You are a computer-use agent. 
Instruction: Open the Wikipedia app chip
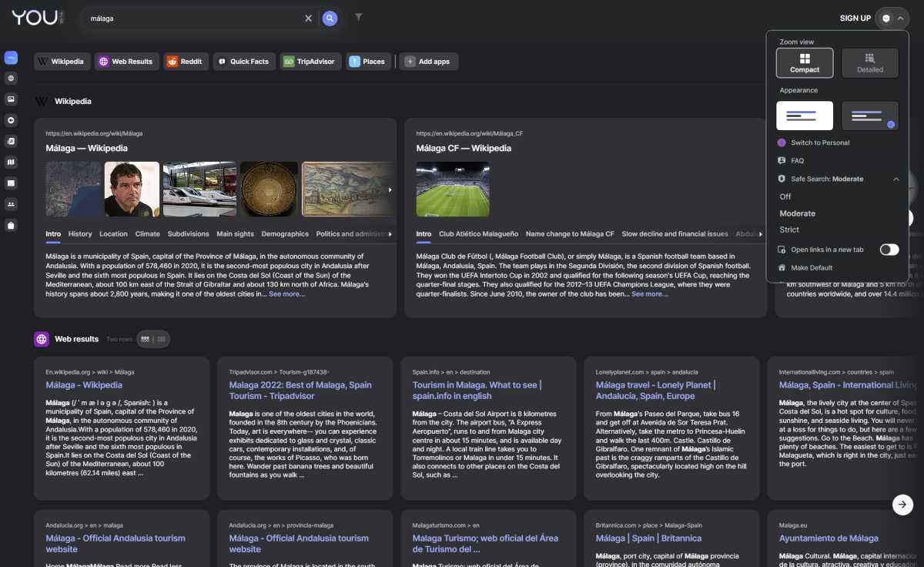coord(62,62)
